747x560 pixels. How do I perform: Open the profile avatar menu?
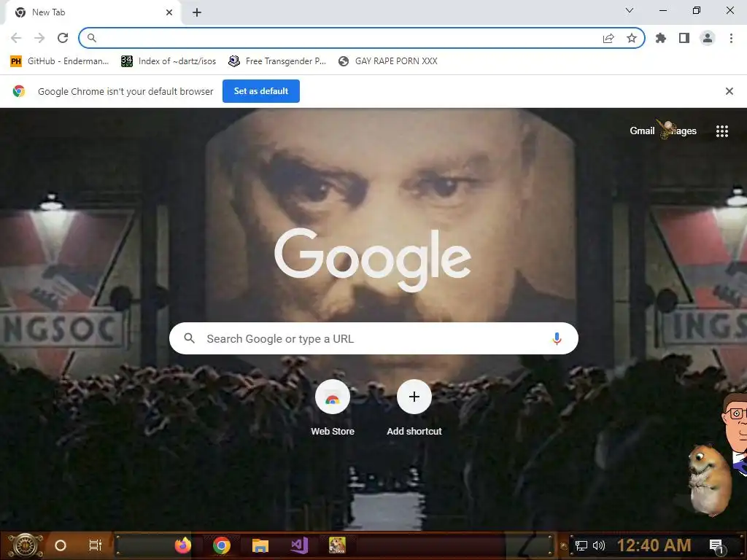[x=708, y=38]
